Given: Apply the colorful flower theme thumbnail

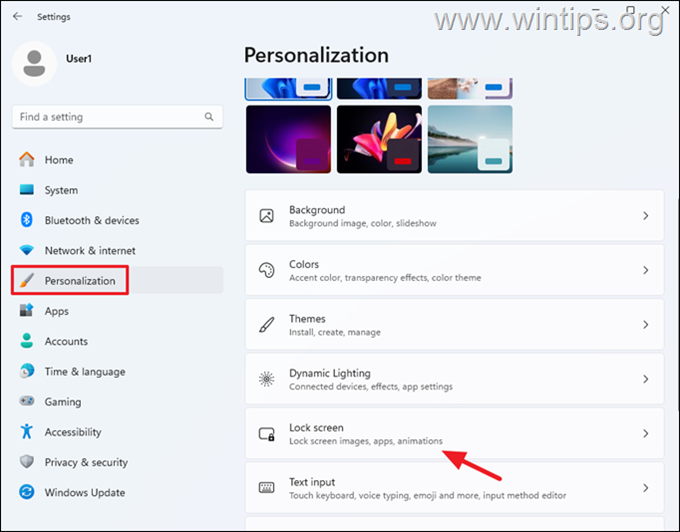Looking at the screenshot, I should (379, 139).
